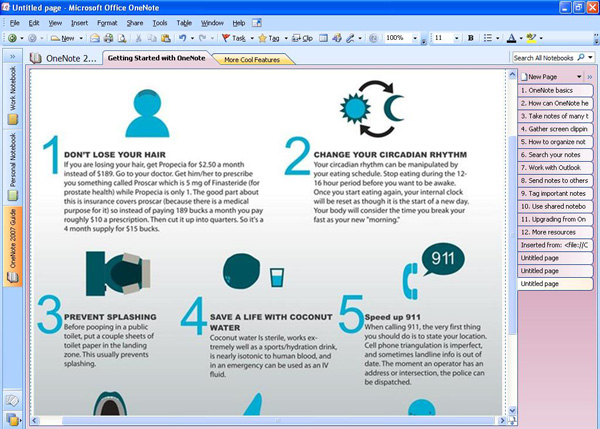Open the Inserted from page tab

click(555, 245)
